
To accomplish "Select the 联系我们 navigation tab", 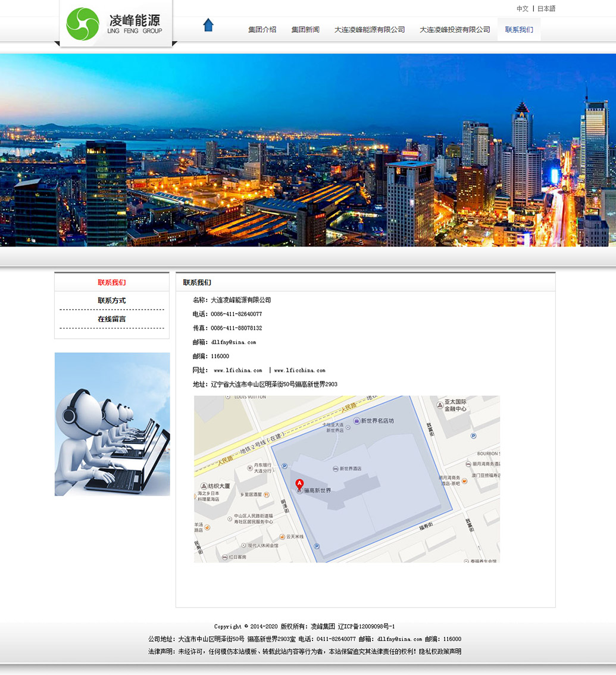I will pos(519,30).
